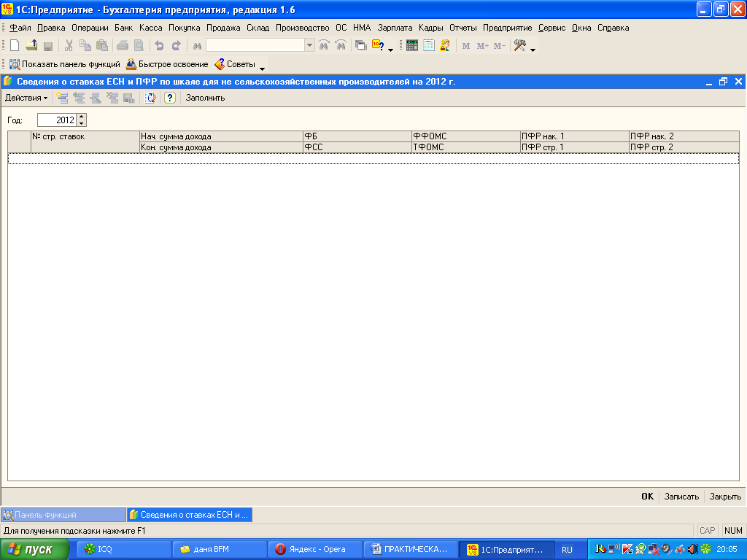
Task: Open the search text dropdown arrow
Action: [309, 45]
